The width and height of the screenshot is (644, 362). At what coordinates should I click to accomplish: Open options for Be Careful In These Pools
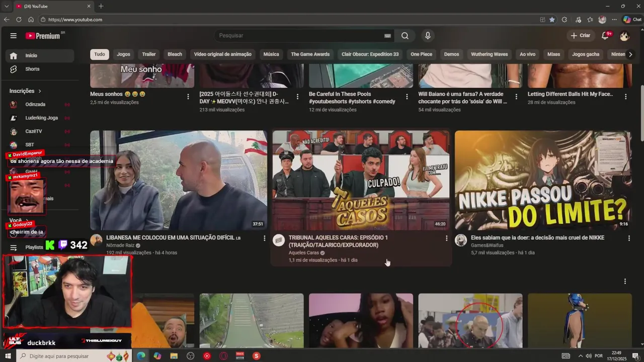(407, 97)
